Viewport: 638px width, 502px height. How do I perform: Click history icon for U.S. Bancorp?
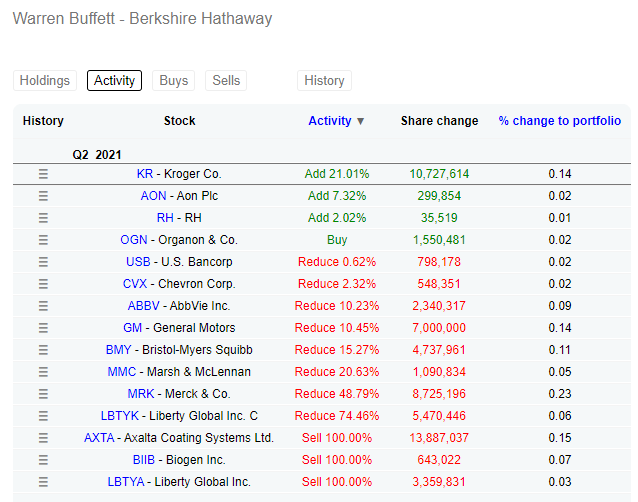pyautogui.click(x=43, y=262)
